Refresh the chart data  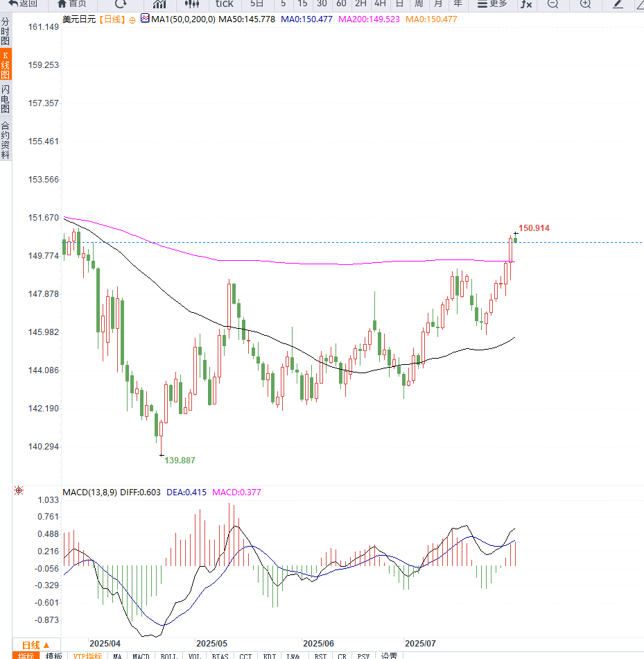(x=121, y=3)
